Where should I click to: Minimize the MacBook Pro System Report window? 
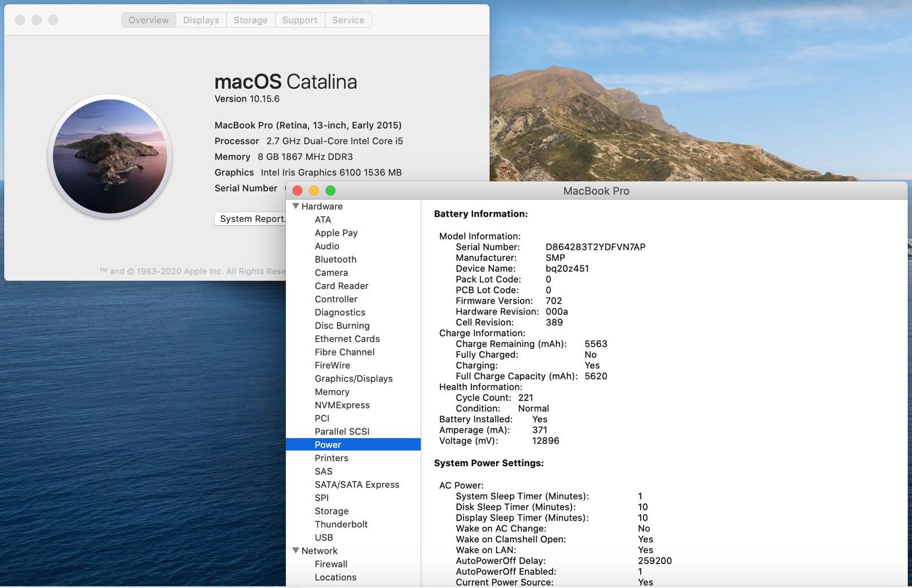[314, 190]
